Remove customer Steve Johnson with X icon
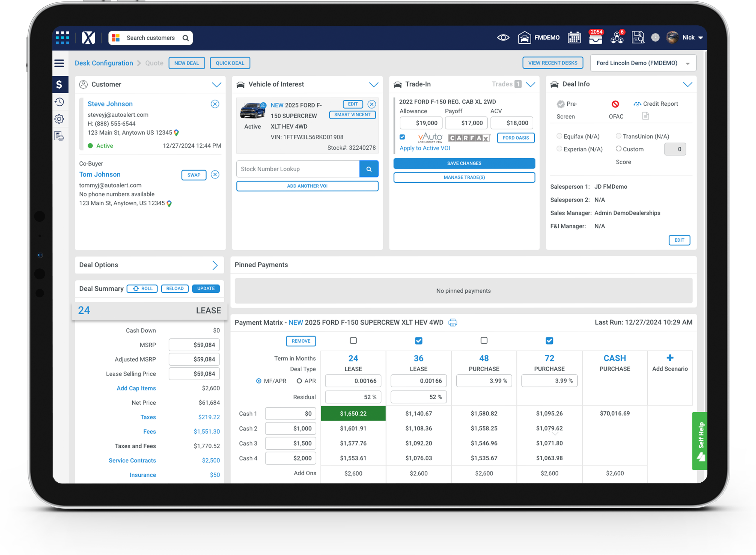This screenshot has width=756, height=555. click(x=215, y=104)
